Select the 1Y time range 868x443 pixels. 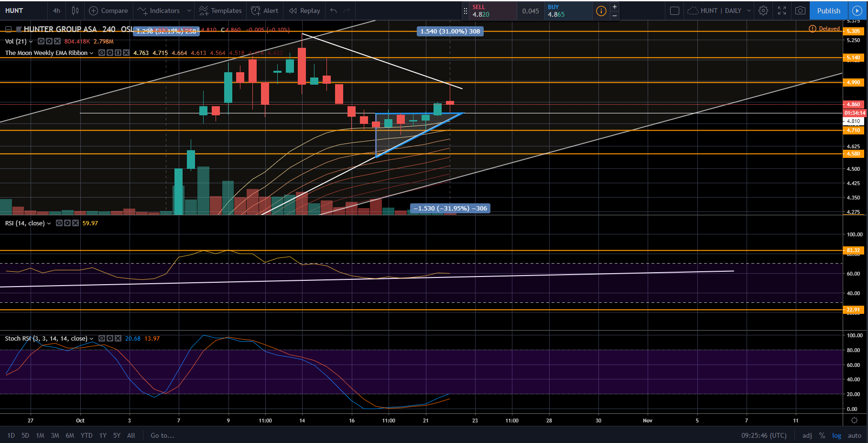pyautogui.click(x=103, y=435)
